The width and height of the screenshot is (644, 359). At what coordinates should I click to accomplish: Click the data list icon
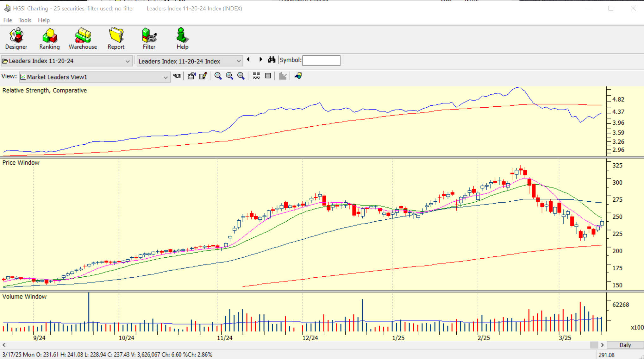coord(268,76)
